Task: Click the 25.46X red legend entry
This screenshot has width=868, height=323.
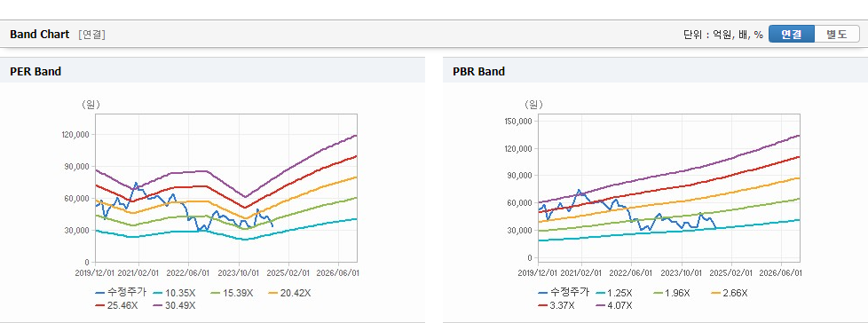Action: click(115, 304)
